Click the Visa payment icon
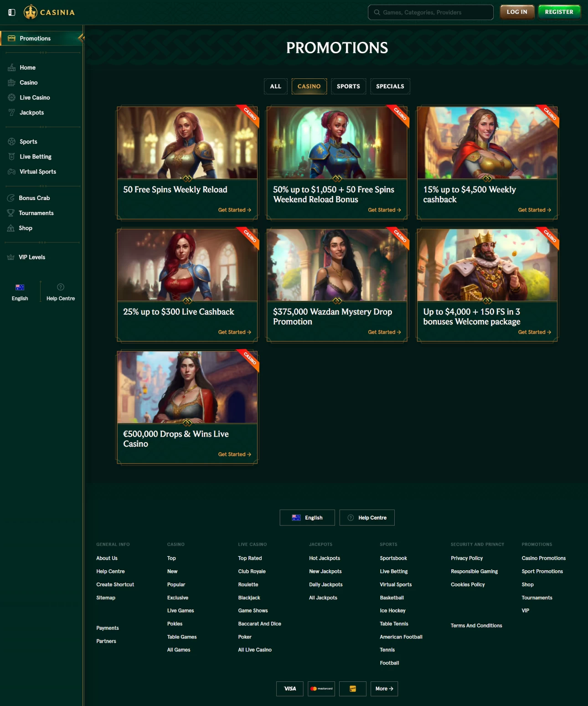 pos(290,689)
